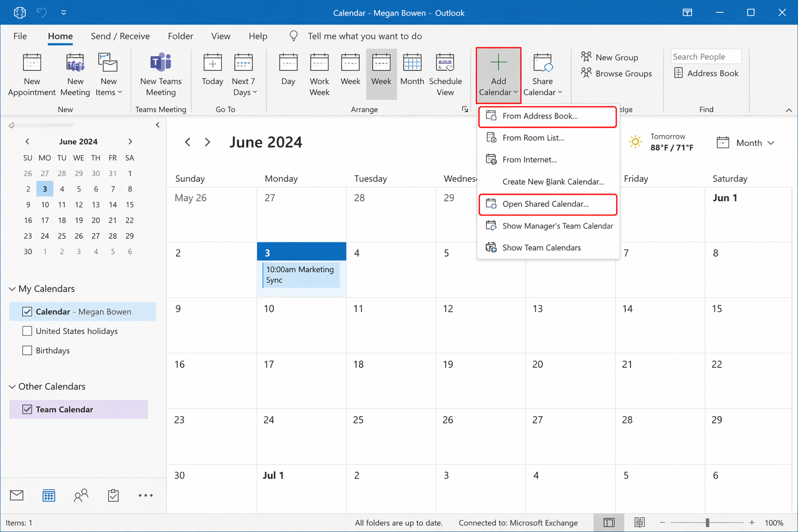Open People contacts in navigation bar
The height and width of the screenshot is (532, 798).
coord(81,496)
